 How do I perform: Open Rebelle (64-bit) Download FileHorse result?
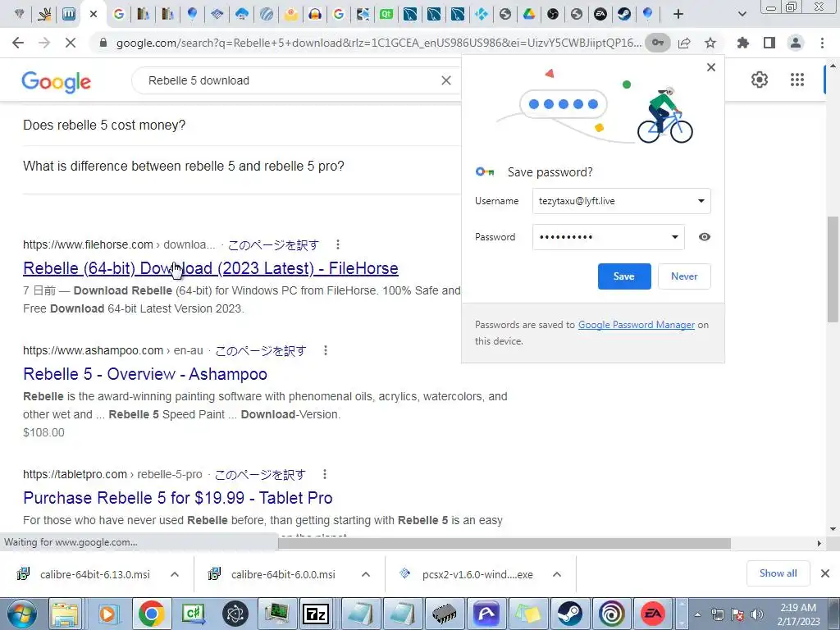point(211,268)
